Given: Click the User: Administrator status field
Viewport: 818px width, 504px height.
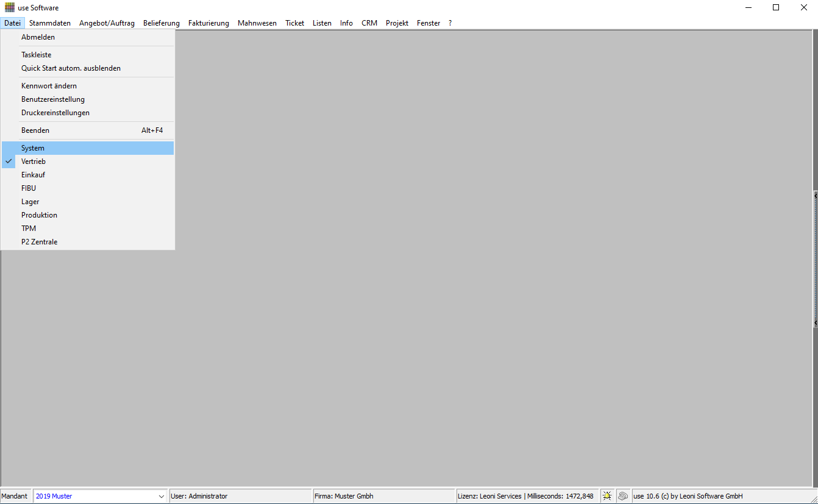Looking at the screenshot, I should 240,496.
